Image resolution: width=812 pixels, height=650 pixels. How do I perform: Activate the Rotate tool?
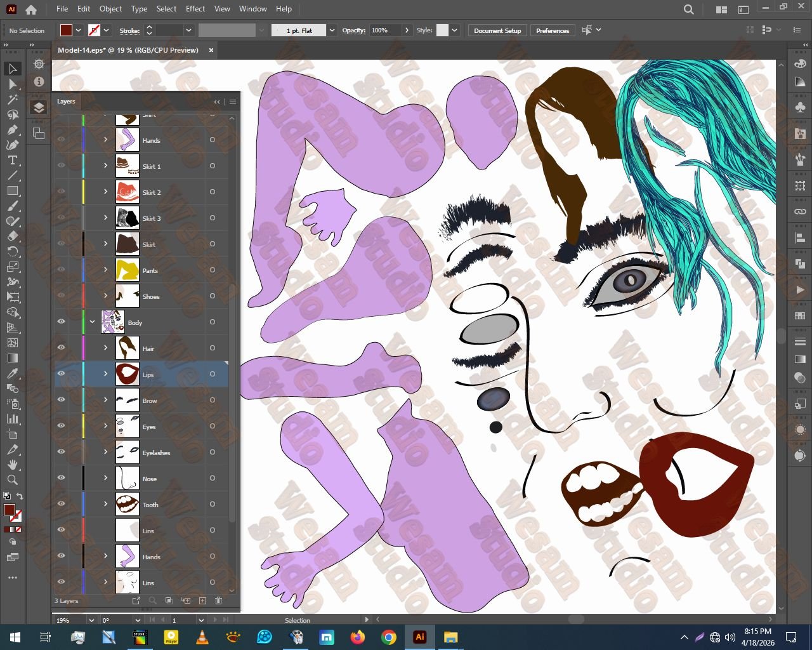[x=13, y=251]
